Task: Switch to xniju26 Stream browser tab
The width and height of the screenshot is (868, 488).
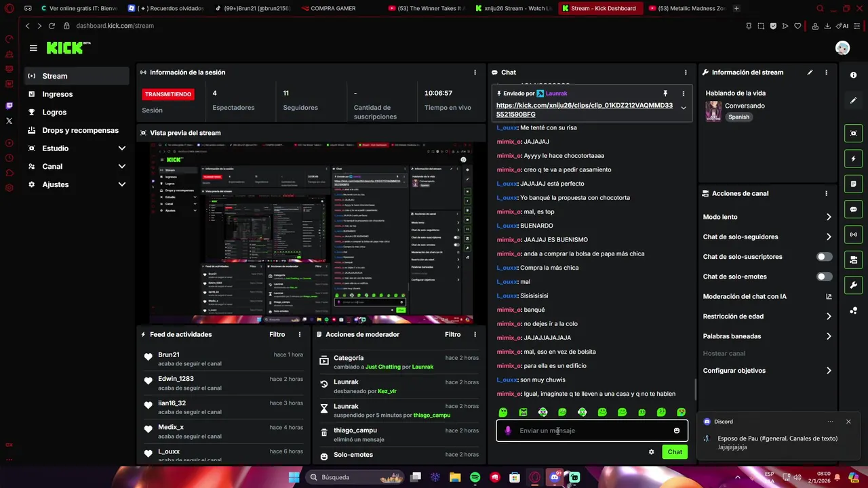Action: (513, 8)
